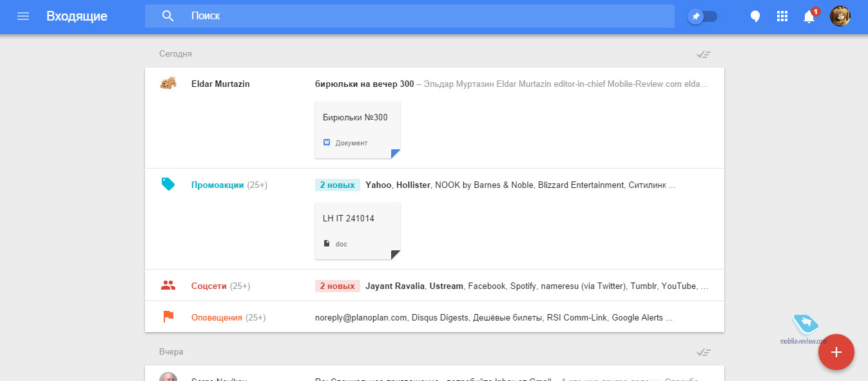Open the hamburger main menu
Image resolution: width=868 pixels, height=381 pixels.
click(x=23, y=16)
